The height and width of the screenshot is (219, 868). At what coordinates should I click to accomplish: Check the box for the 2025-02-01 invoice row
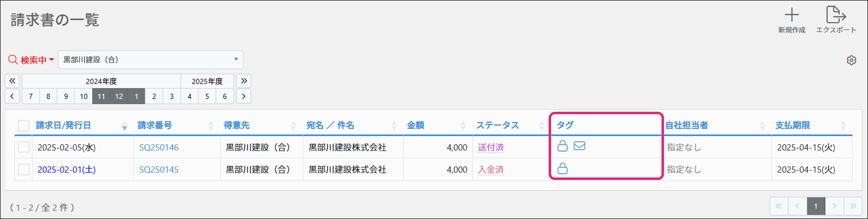point(23,170)
